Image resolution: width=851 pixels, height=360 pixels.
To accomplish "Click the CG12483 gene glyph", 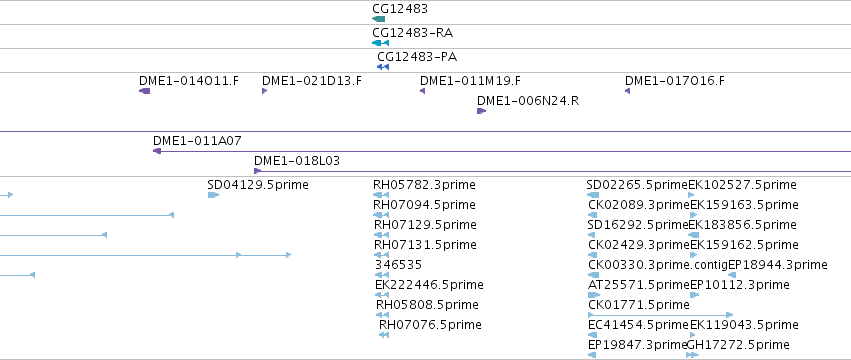I will (x=378, y=19).
